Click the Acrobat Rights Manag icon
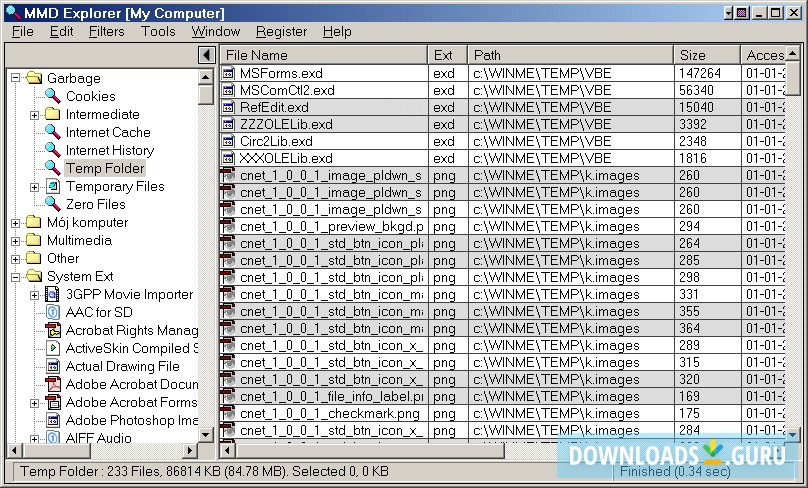Image resolution: width=808 pixels, height=488 pixels. coord(53,330)
